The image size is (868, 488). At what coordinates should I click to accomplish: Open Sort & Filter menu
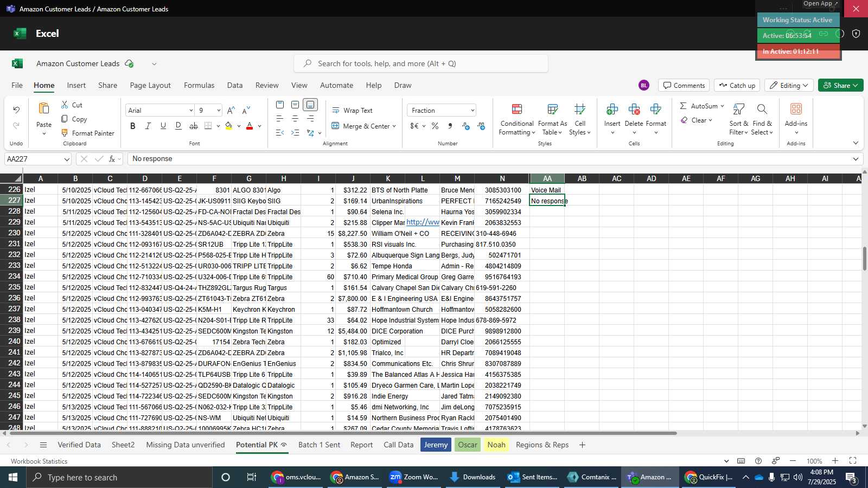[738, 119]
